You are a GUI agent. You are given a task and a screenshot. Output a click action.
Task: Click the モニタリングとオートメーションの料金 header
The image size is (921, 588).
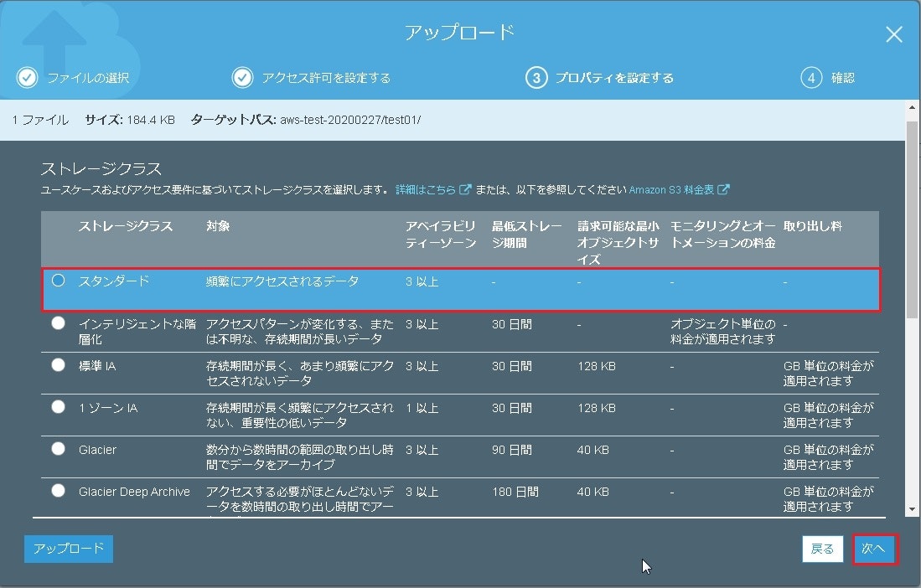point(723,235)
